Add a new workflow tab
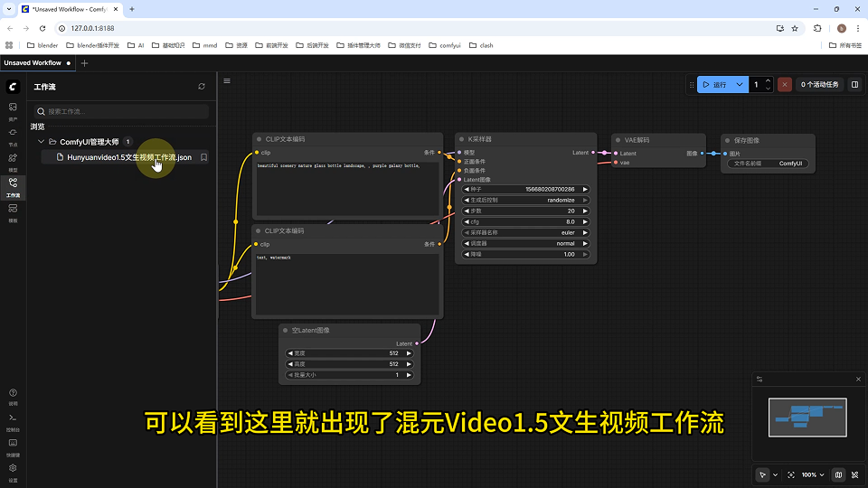Viewport: 868px width, 488px height. 84,63
